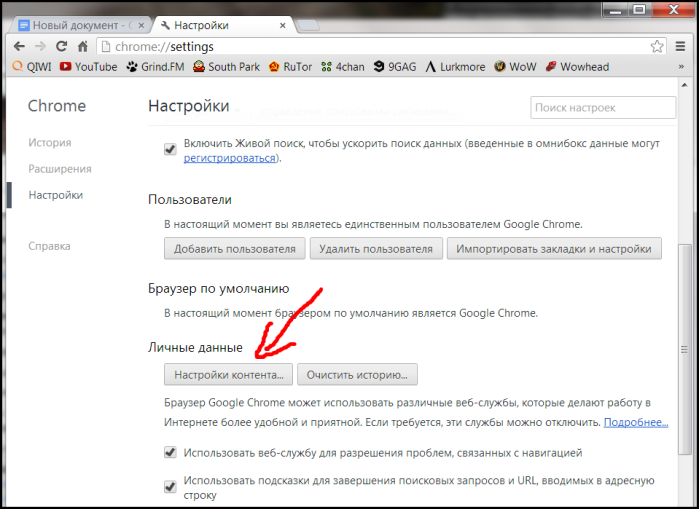
Task: Click Импортировать закладки и настройки button
Action: (554, 248)
